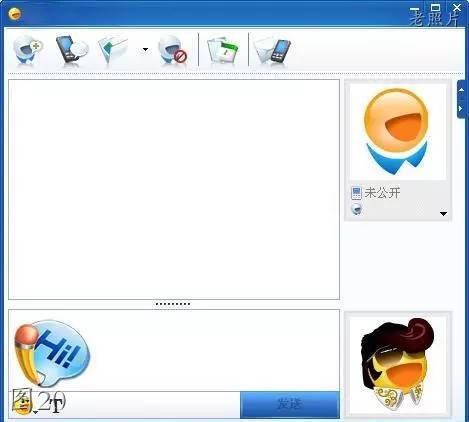469x422 pixels.
Task: Open the chat history calendar icon
Action: pyautogui.click(x=223, y=51)
